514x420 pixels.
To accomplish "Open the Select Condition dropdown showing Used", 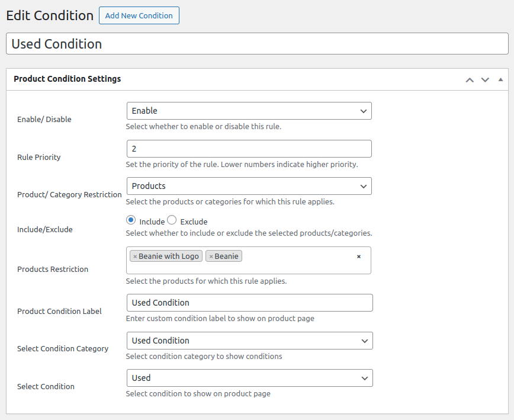I will coord(249,378).
